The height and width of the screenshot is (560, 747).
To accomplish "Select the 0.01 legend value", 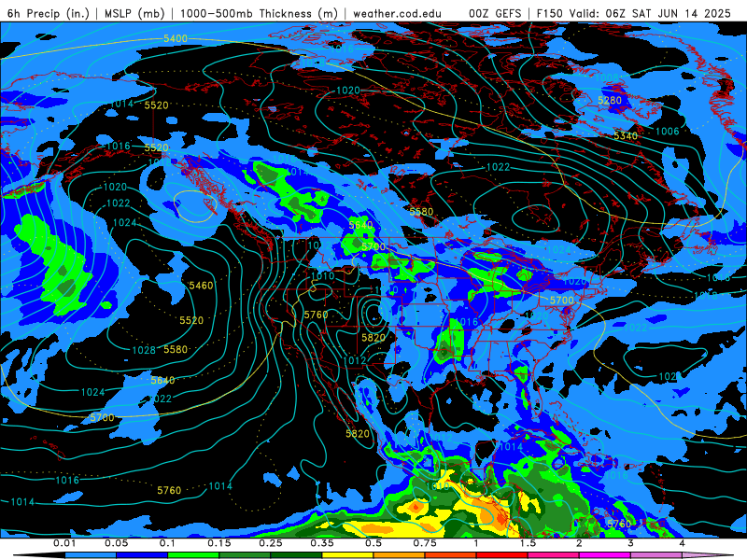I will [63, 543].
